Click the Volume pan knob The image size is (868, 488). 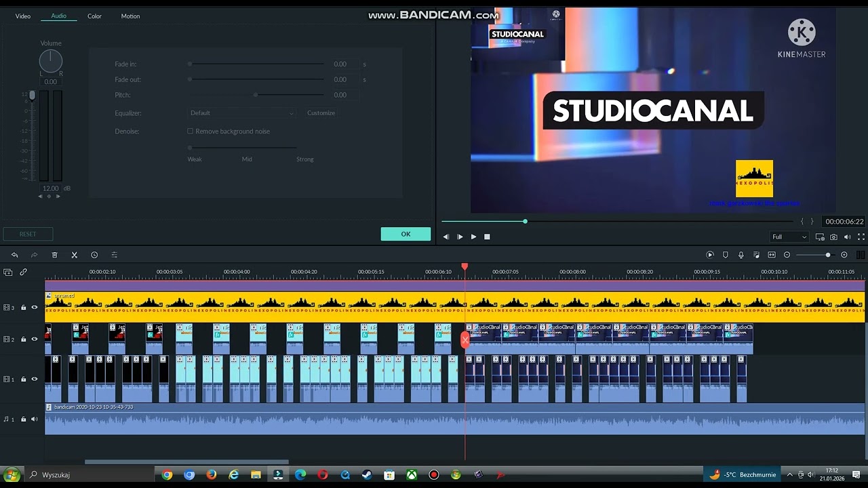tap(51, 62)
